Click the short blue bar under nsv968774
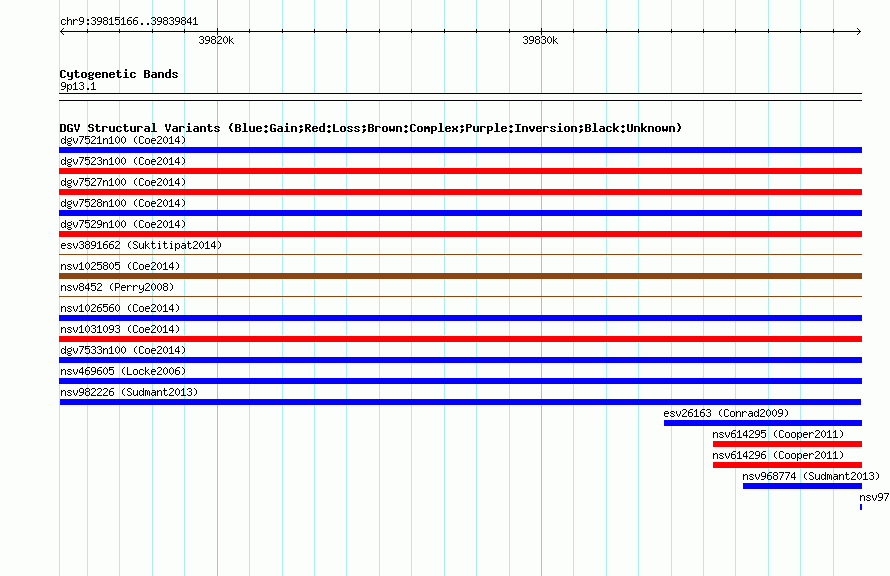The height and width of the screenshot is (576, 890). point(802,486)
